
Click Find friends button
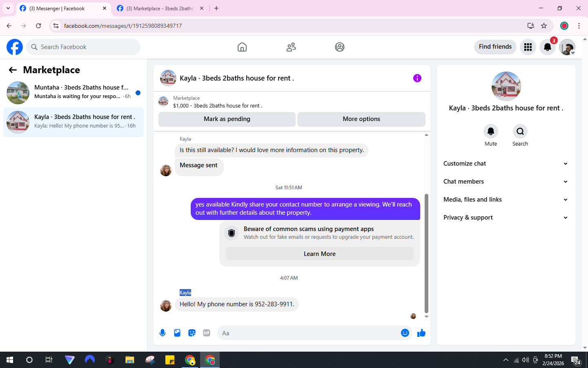(x=495, y=47)
